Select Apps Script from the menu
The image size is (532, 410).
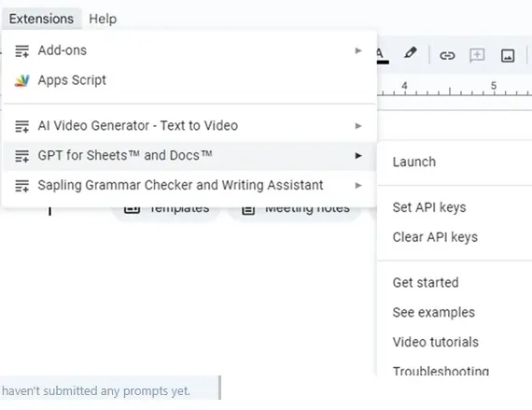(189, 80)
